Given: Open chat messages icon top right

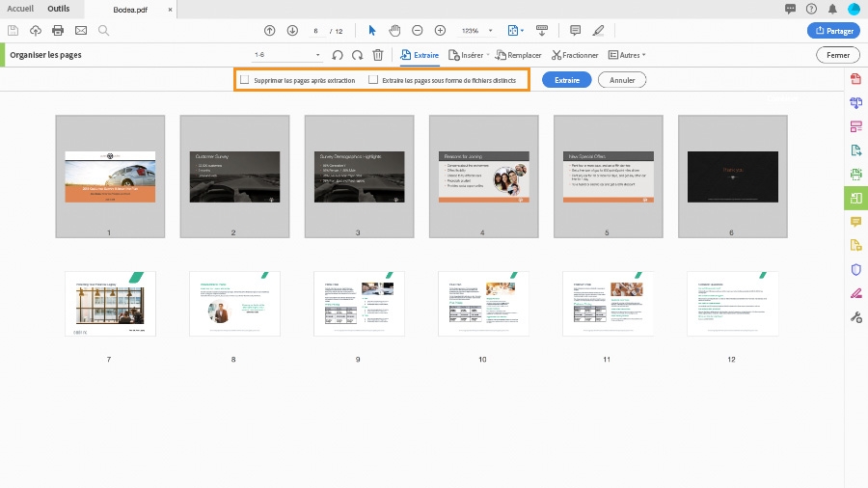Looking at the screenshot, I should [790, 9].
